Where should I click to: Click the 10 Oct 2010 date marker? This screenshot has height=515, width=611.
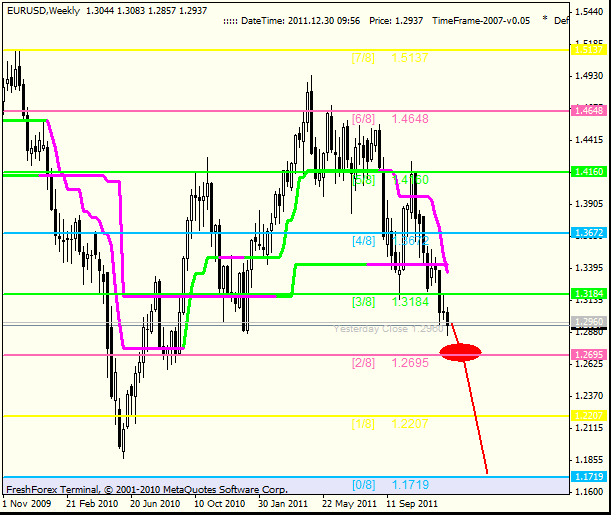[x=219, y=504]
